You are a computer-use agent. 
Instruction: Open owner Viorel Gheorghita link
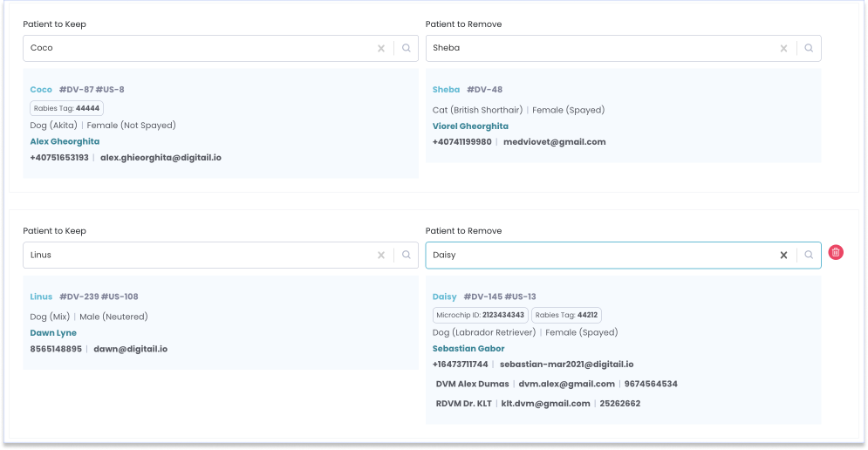(470, 126)
